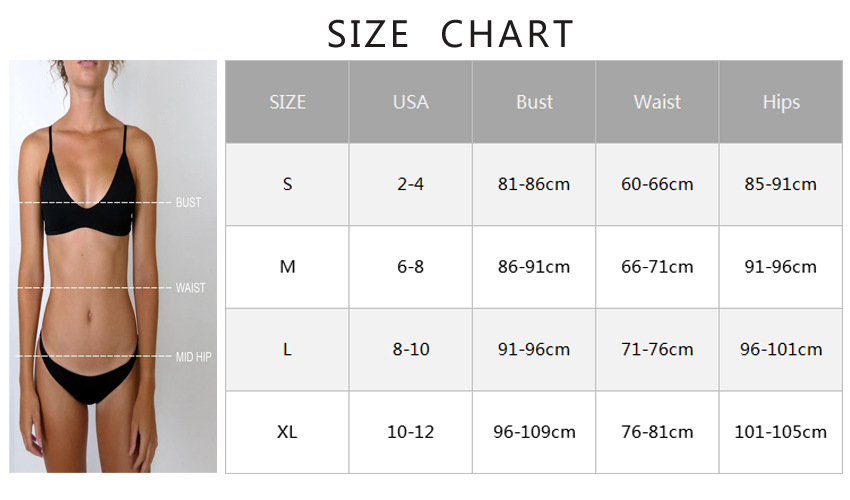Click the 86-91cm bust cell for M
The width and height of the screenshot is (850, 500).
click(x=534, y=267)
